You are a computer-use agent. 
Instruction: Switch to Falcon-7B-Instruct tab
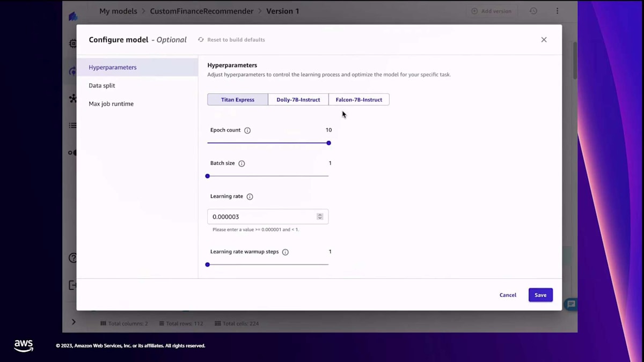click(x=359, y=100)
